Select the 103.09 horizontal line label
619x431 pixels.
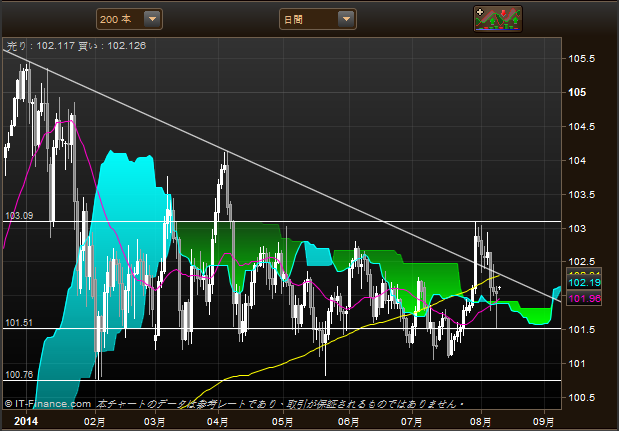[19, 216]
